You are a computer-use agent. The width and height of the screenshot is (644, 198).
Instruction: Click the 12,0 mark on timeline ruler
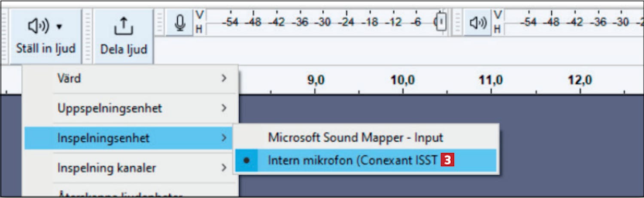[580, 80]
